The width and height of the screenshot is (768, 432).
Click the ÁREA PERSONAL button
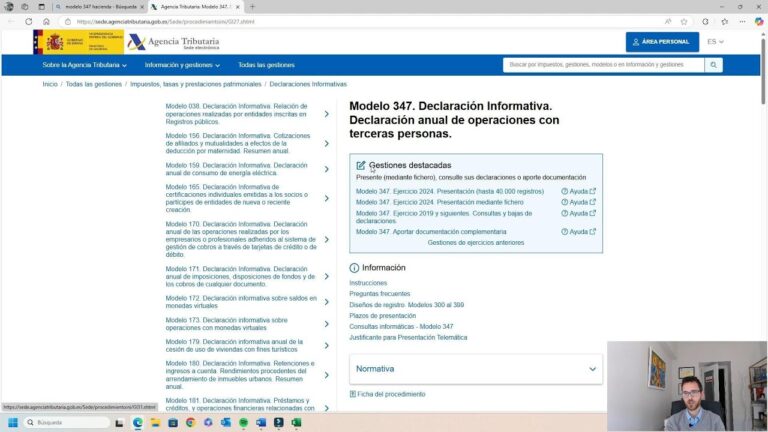662,42
